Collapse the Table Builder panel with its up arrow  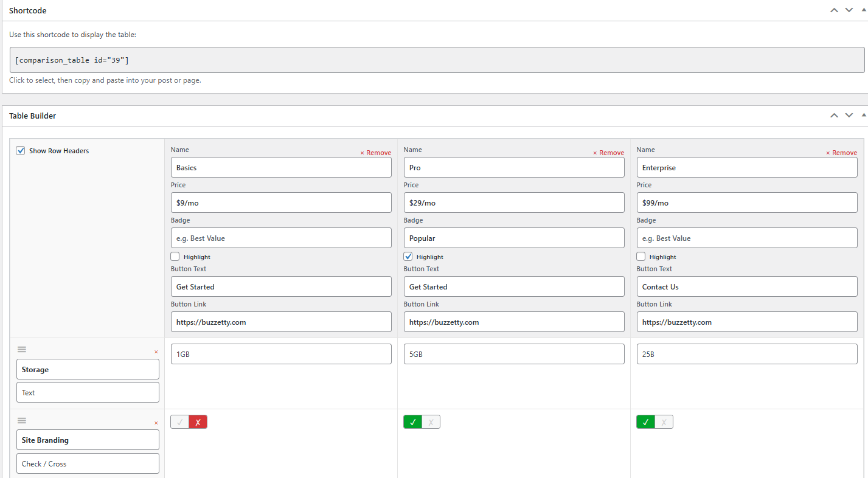(834, 115)
